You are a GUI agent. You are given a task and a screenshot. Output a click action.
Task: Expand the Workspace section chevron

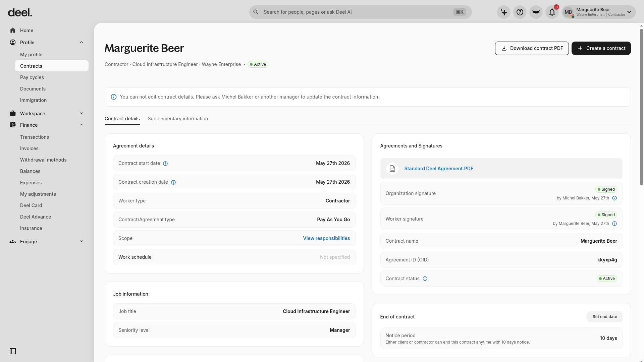(x=82, y=114)
